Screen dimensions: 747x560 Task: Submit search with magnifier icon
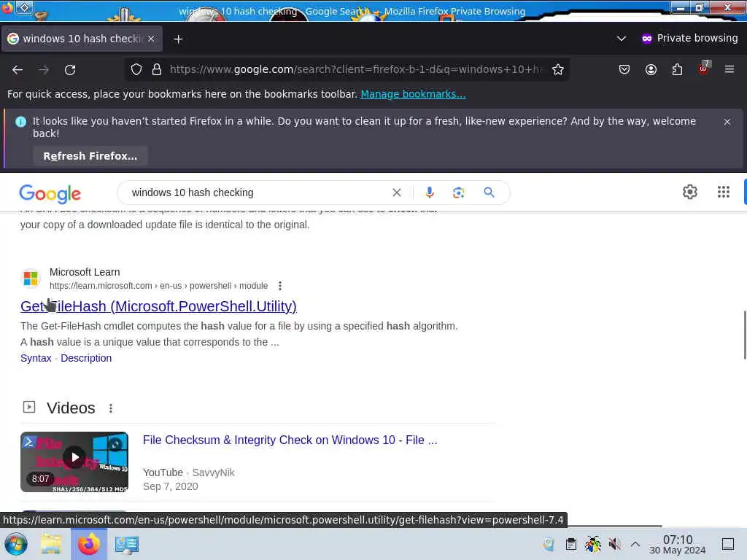coord(489,192)
